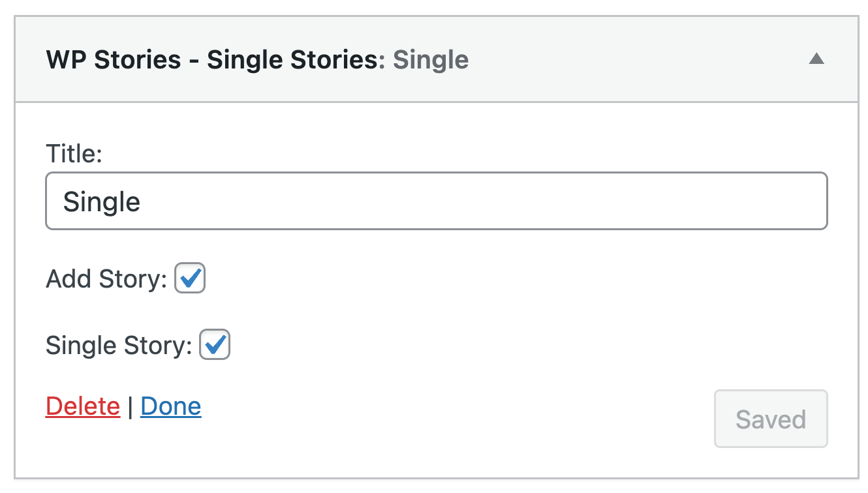Screen dimensions: 868x493
Task: Focus the Title text field containing 'Single'
Action: coord(437,201)
